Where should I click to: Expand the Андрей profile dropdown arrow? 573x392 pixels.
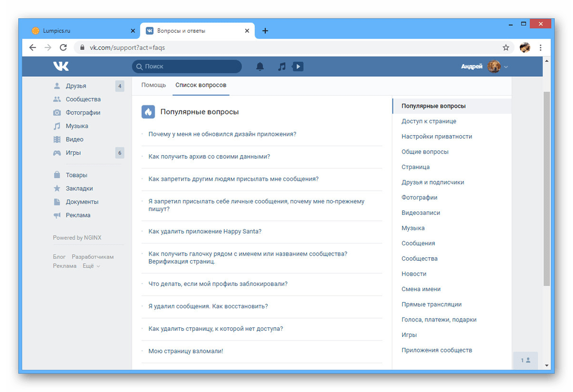point(506,67)
